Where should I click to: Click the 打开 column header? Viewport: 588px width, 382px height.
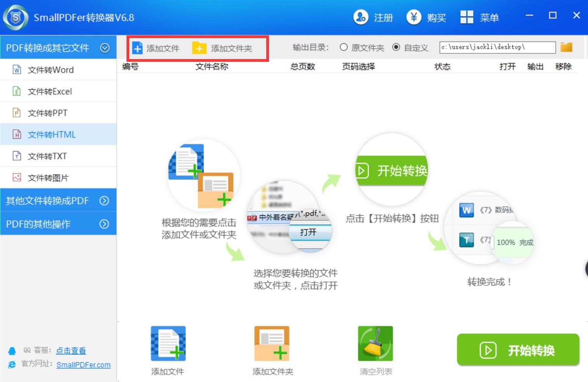[508, 66]
